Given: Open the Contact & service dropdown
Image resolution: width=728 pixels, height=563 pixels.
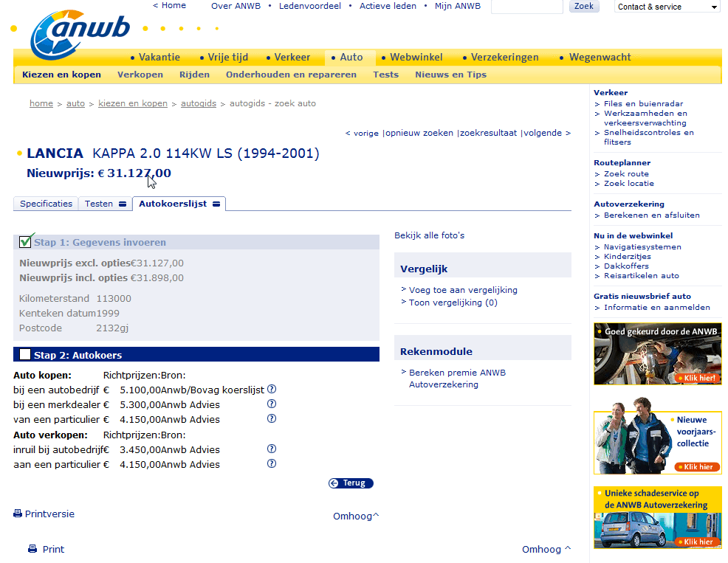Looking at the screenshot, I should tap(668, 7).
